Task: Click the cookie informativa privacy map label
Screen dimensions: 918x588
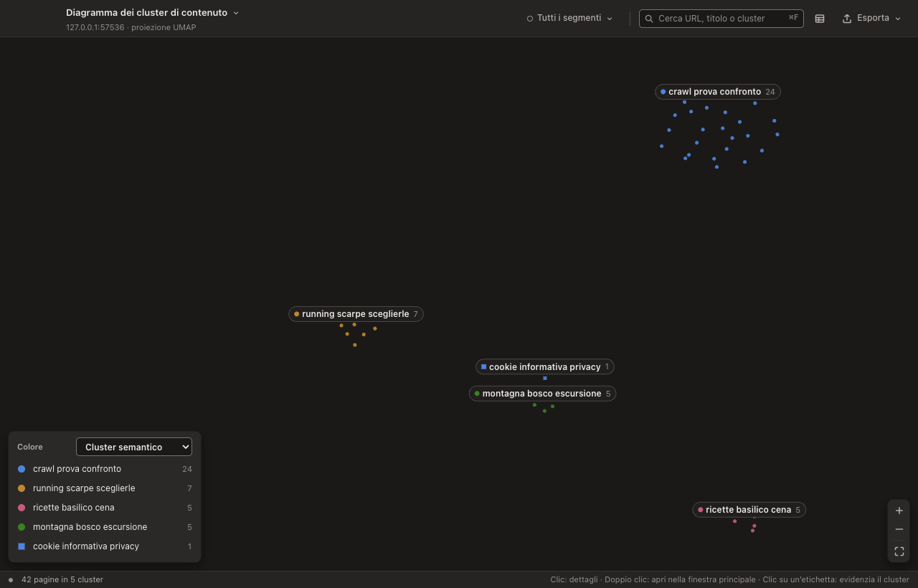Action: pos(545,367)
